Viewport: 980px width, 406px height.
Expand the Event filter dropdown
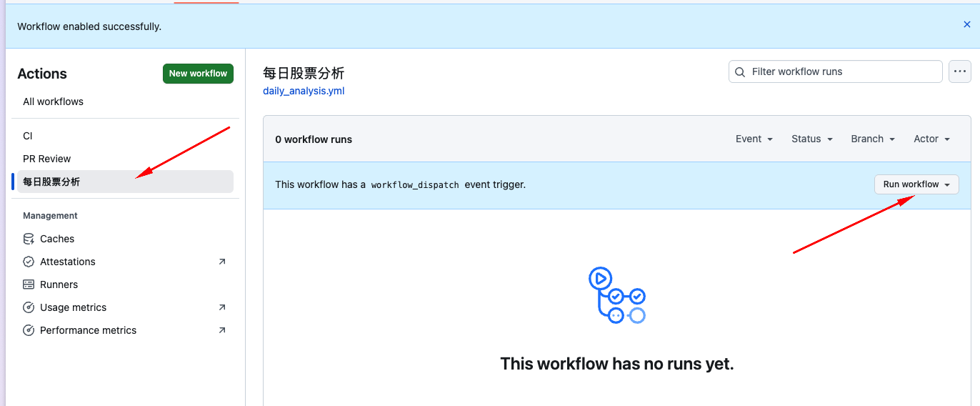[x=754, y=139]
